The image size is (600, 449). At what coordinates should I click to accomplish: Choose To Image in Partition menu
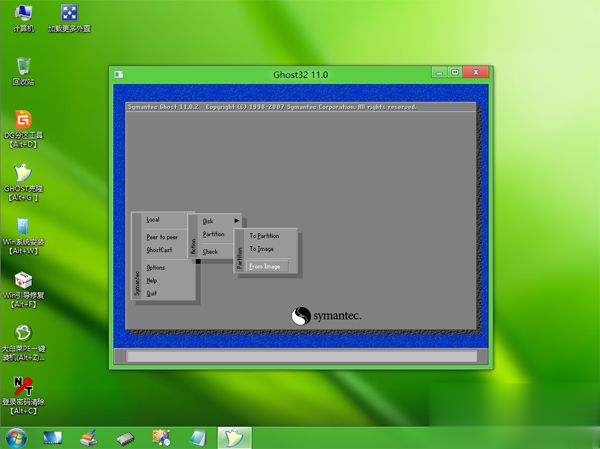click(262, 249)
